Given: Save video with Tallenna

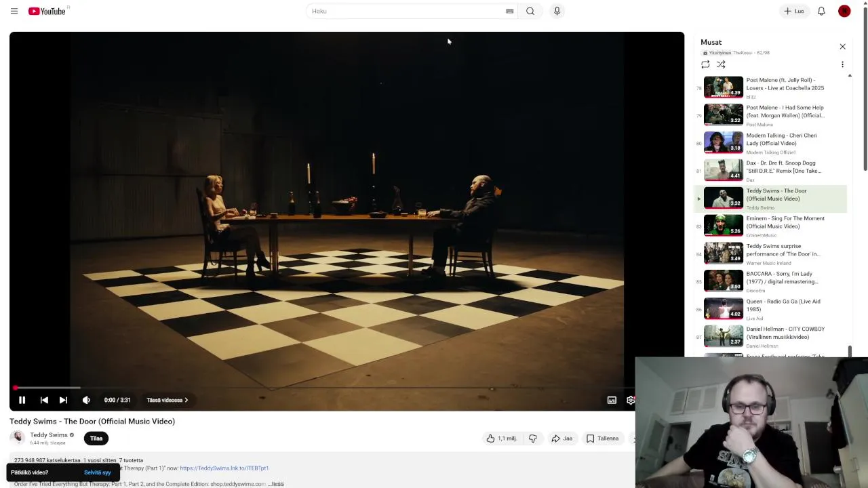Looking at the screenshot, I should click(x=603, y=439).
